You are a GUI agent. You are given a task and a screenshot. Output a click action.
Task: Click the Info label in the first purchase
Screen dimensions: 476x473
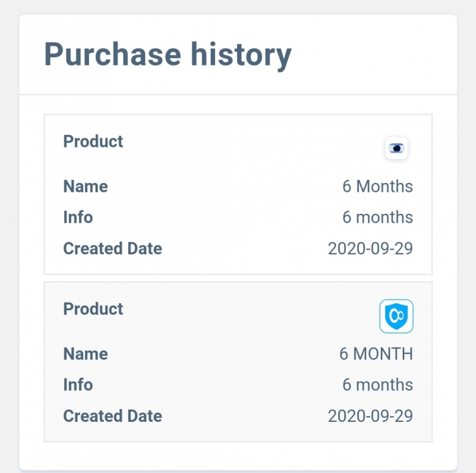78,218
